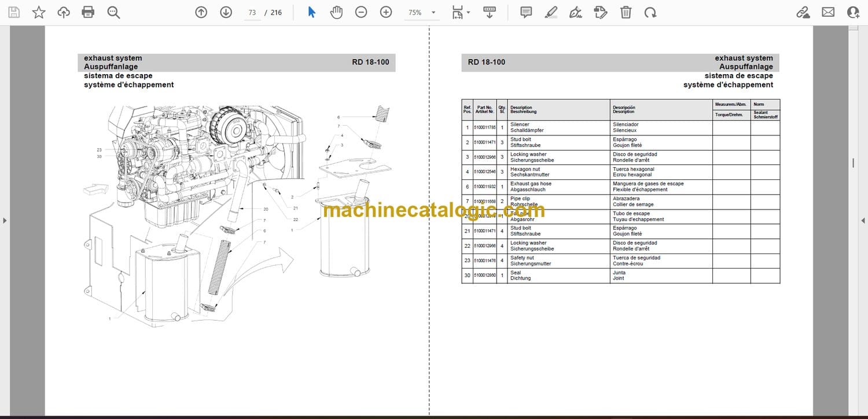The image size is (868, 419).
Task: Click the fit page width icon
Action: (x=458, y=12)
